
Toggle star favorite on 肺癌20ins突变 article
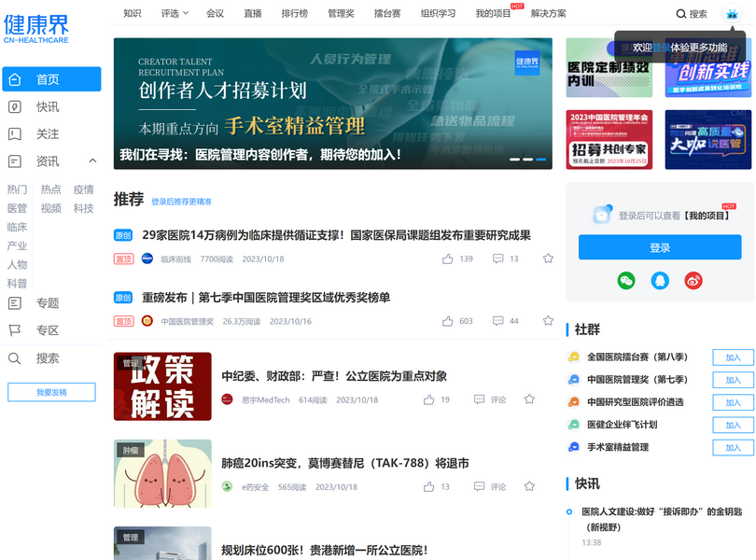click(529, 486)
